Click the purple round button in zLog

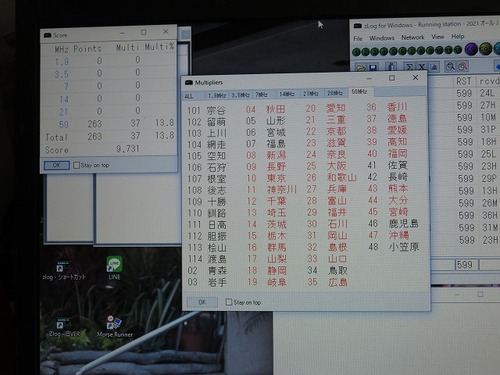coord(471,49)
